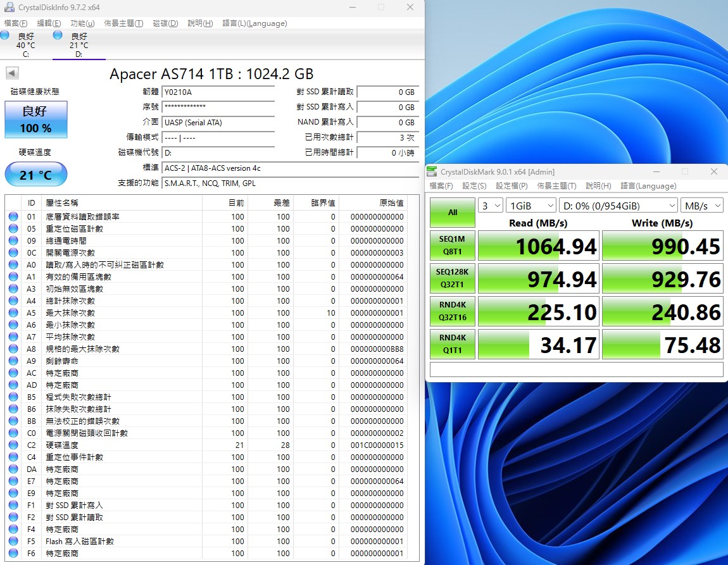Click the CrystalDiskInfo title bar app icon
This screenshot has width=728, height=565.
(x=9, y=7)
